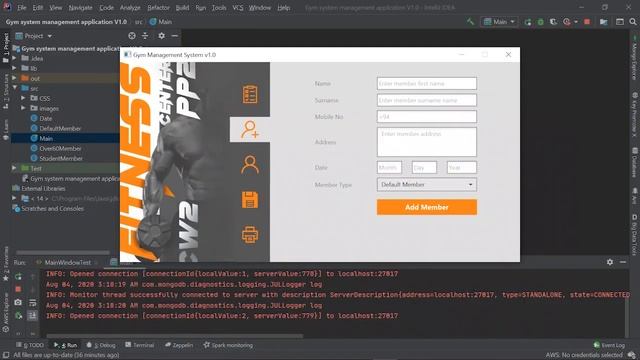
Task: Open Search Everywhere magnifier icon
Action: [633, 22]
